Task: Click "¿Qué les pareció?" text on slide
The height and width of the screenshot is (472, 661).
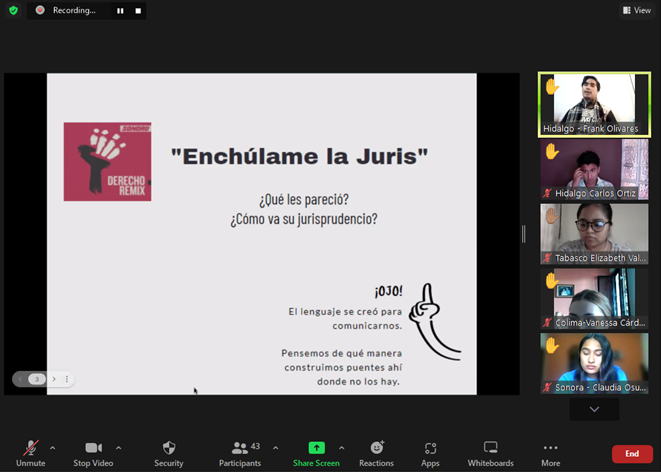Action: pyautogui.click(x=304, y=199)
